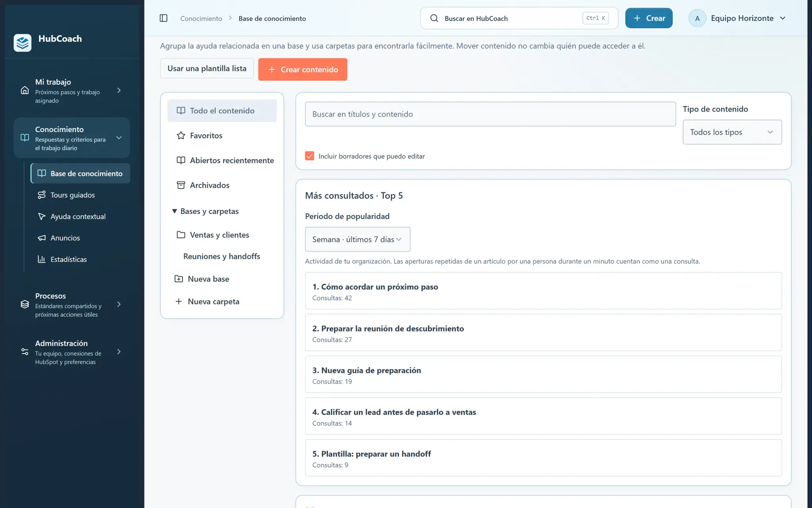
Task: Click the Archivados archive box icon
Action: tap(181, 185)
